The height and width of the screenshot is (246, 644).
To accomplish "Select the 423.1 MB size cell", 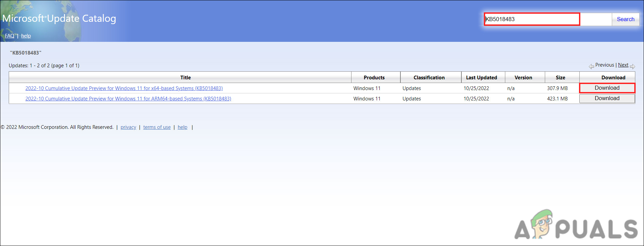I will [558, 99].
